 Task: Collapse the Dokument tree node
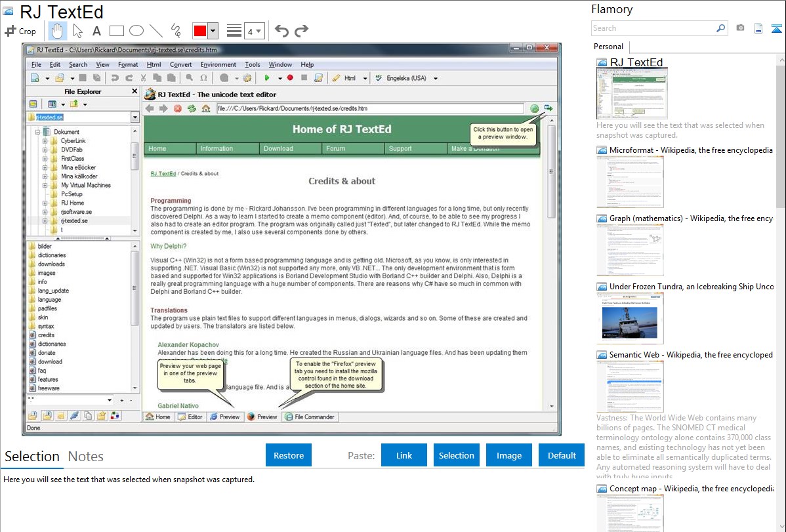37,132
